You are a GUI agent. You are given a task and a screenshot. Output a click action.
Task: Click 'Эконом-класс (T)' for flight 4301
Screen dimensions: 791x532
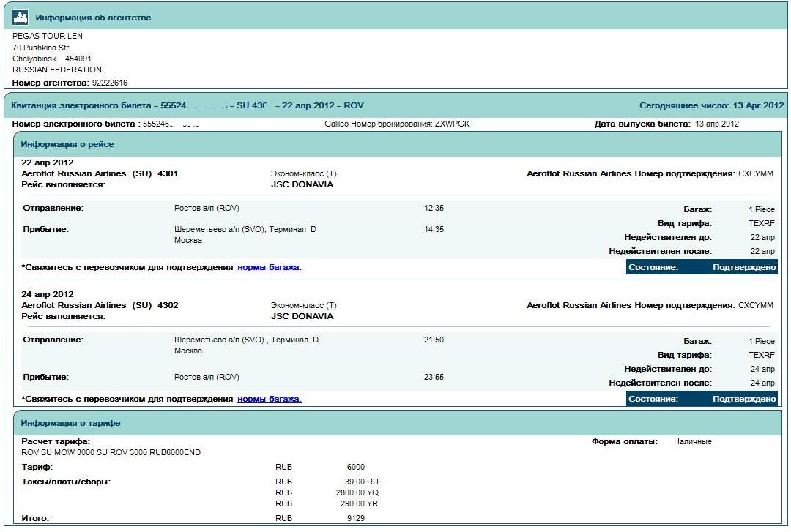[x=304, y=173]
